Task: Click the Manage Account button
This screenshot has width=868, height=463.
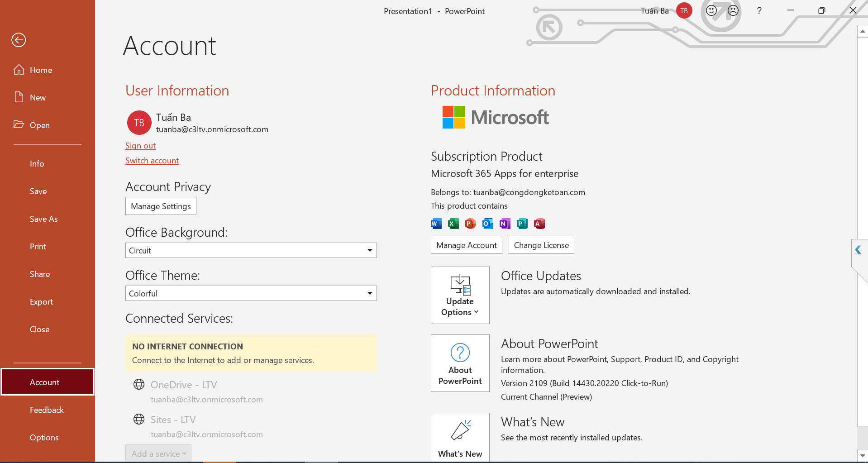Action: coord(467,245)
